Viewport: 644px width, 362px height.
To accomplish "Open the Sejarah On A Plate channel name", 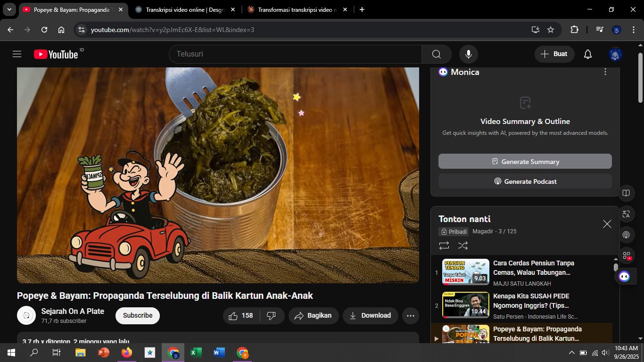I will coord(73,311).
